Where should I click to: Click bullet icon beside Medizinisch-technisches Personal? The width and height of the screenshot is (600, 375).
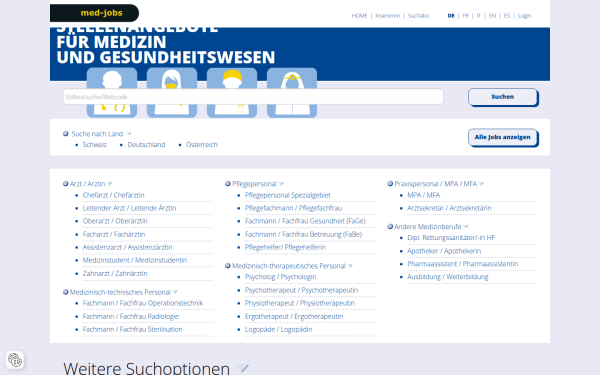pos(65,292)
